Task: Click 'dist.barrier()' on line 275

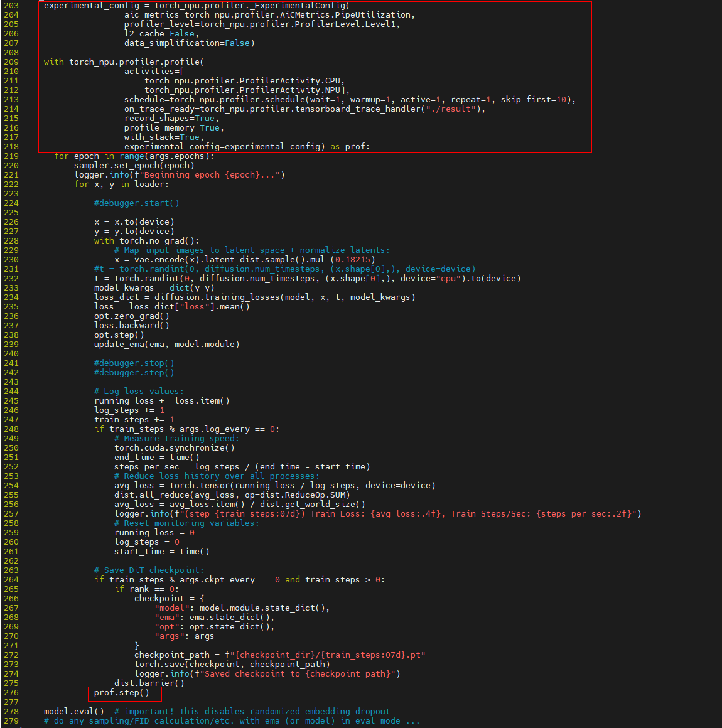Action: click(x=149, y=683)
